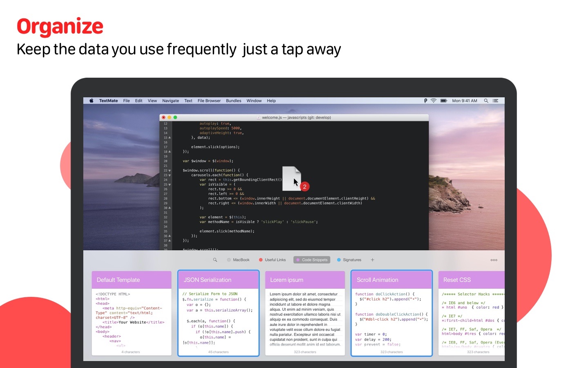Click the code 'var $window = $(window);'
588x368 pixels.
[x=208, y=161]
